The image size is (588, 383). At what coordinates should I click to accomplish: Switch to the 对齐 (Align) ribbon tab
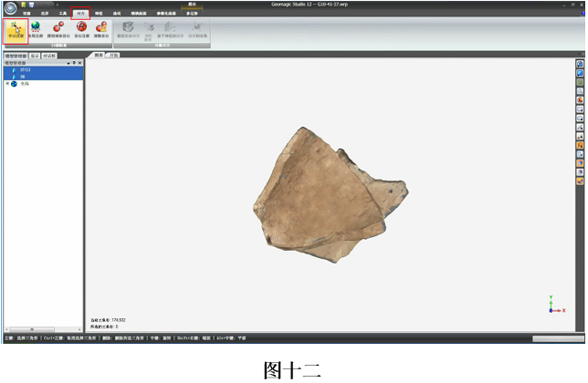[x=80, y=14]
